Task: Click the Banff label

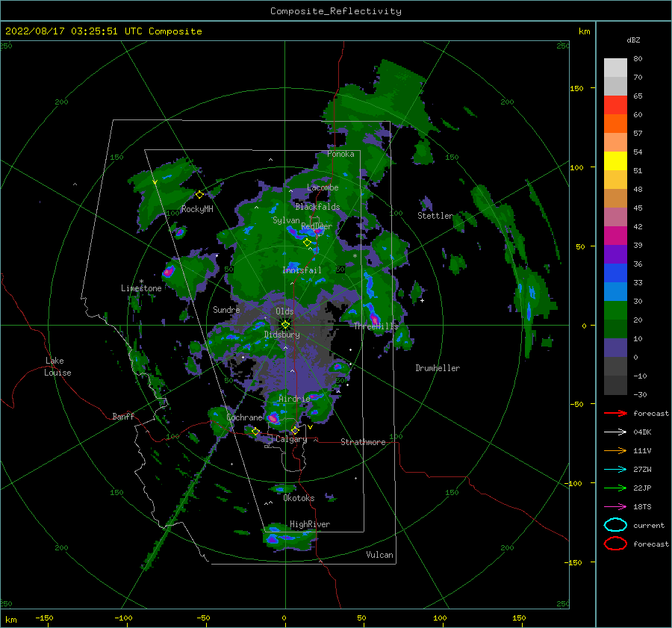Action: click(123, 416)
